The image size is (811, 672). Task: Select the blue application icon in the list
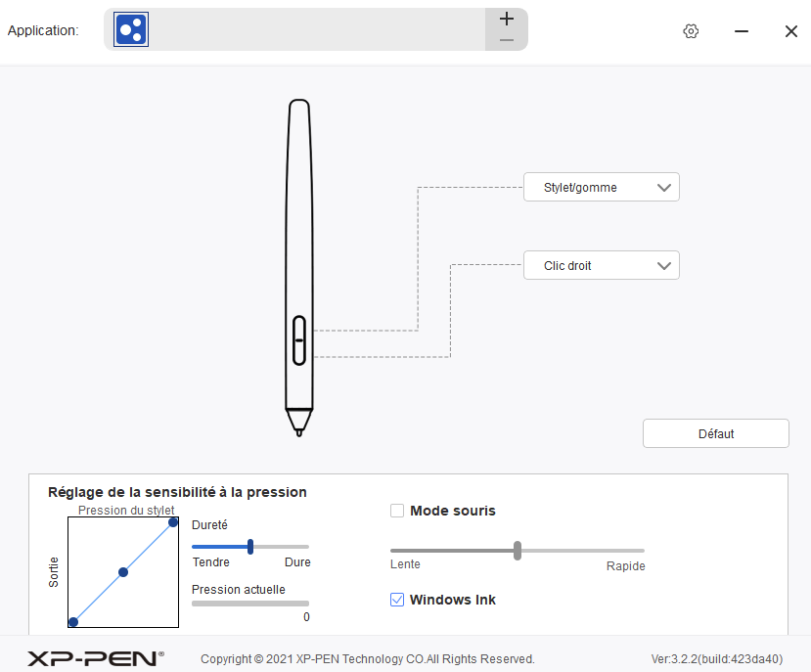click(x=131, y=30)
